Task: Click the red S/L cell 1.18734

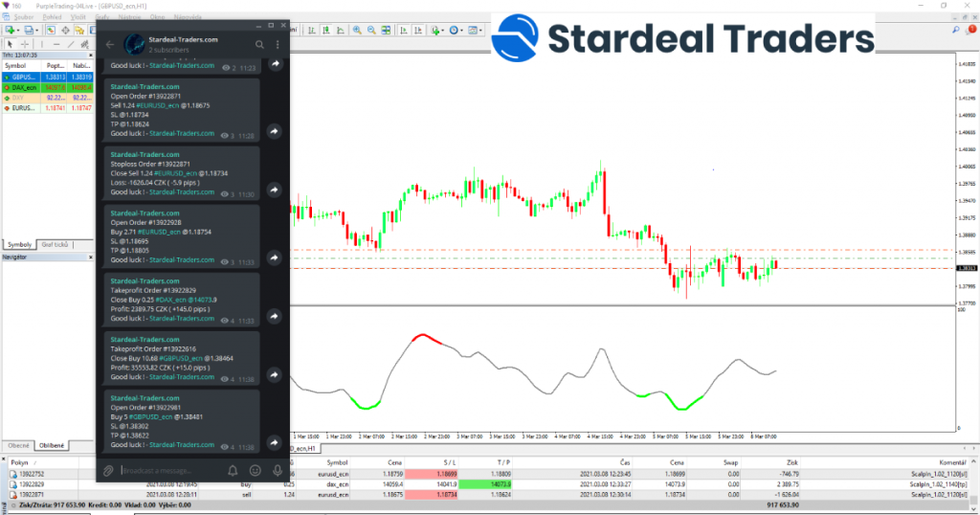Action: click(432, 494)
